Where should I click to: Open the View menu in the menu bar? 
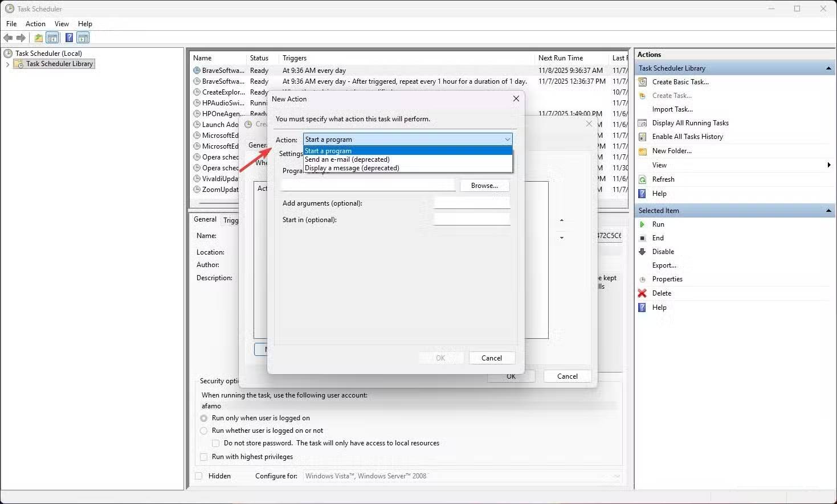click(62, 24)
